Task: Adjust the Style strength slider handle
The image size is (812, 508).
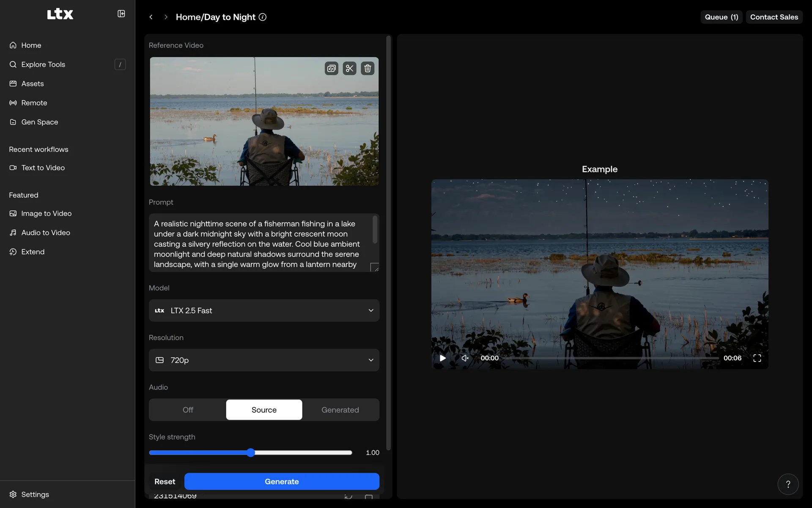Action: point(251,453)
